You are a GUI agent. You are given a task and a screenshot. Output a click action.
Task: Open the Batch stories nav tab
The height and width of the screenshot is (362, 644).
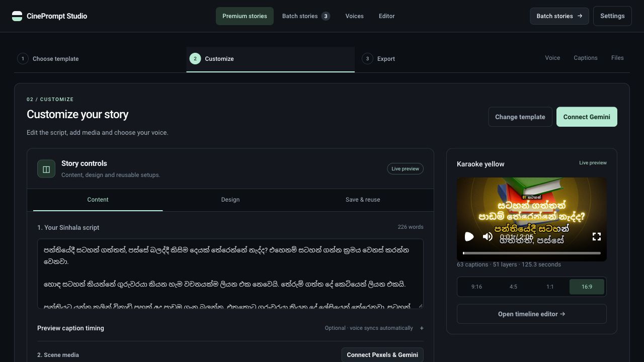click(x=306, y=16)
